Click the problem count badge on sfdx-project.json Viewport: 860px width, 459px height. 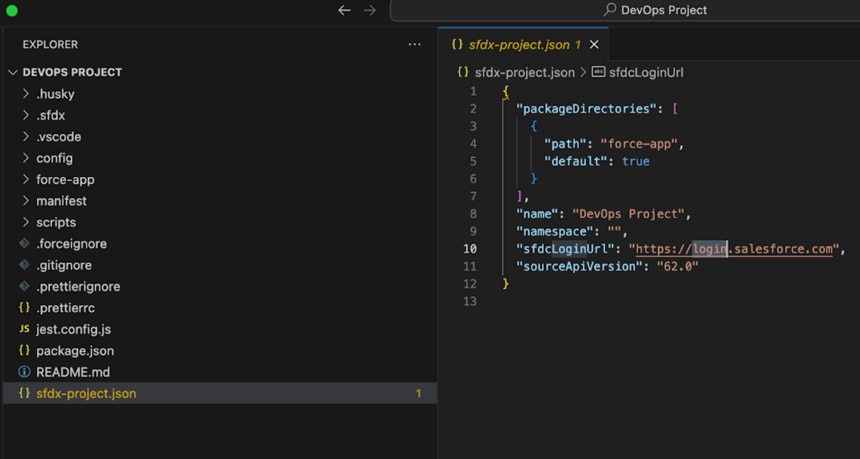(418, 394)
